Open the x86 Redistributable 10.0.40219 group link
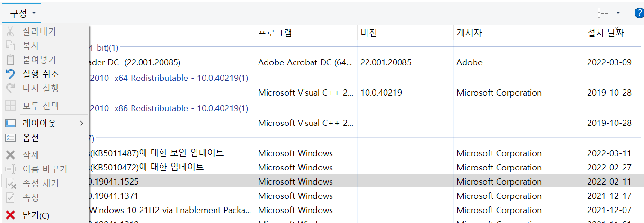Image resolution: width=644 pixels, height=223 pixels. [169, 108]
